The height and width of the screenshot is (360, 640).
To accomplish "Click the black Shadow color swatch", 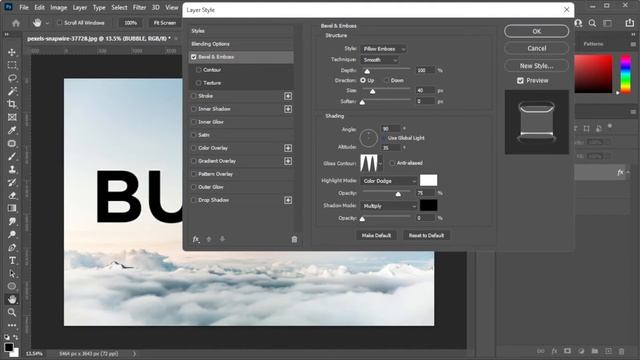I will 429,205.
